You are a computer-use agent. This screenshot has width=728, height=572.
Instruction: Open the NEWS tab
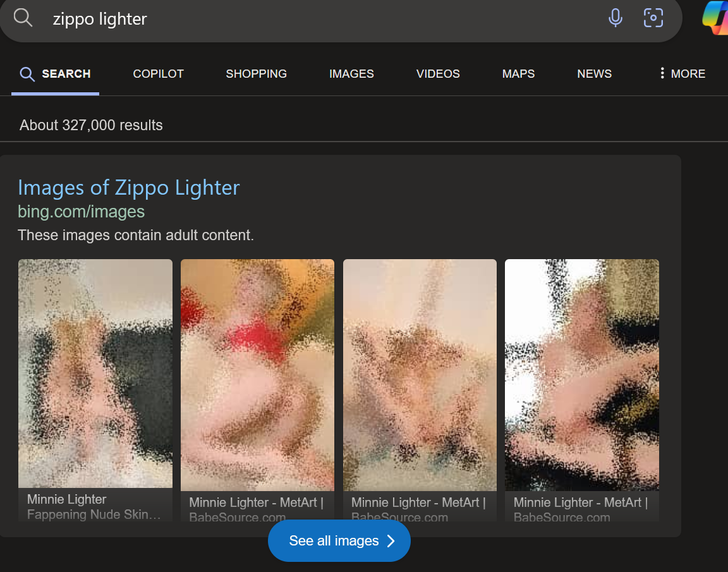[594, 74]
